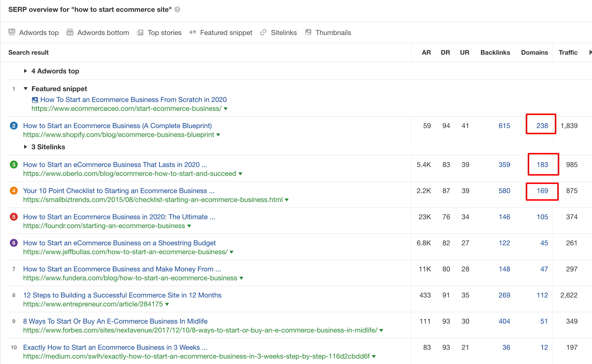Click purple position badge 6 for jeffbullas result
This screenshot has width=592, height=364.
pyautogui.click(x=14, y=243)
